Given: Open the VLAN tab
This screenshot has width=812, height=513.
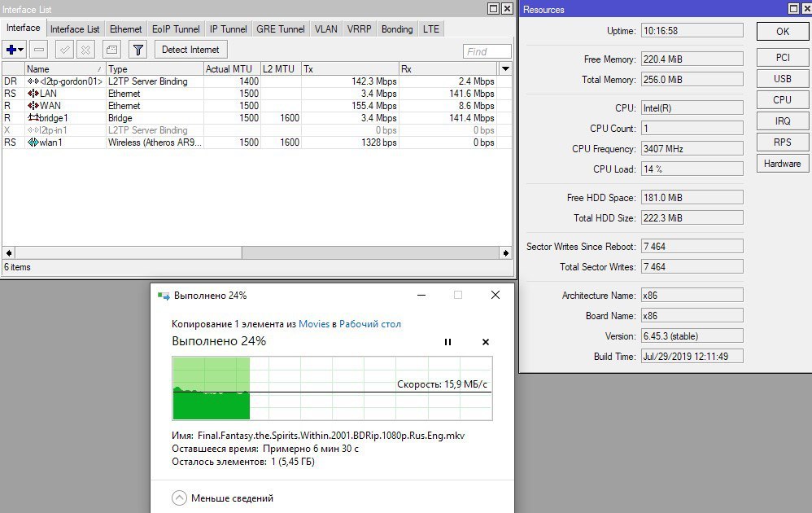Looking at the screenshot, I should pos(326,29).
